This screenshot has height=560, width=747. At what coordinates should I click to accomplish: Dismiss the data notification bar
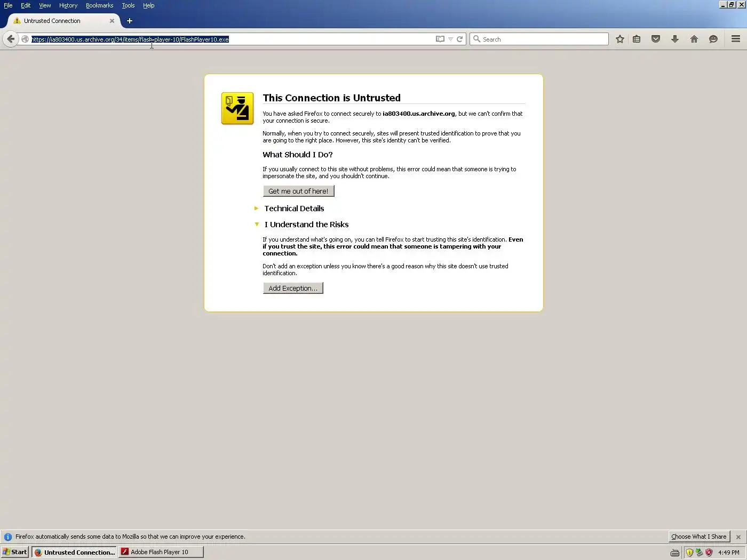coord(738,537)
